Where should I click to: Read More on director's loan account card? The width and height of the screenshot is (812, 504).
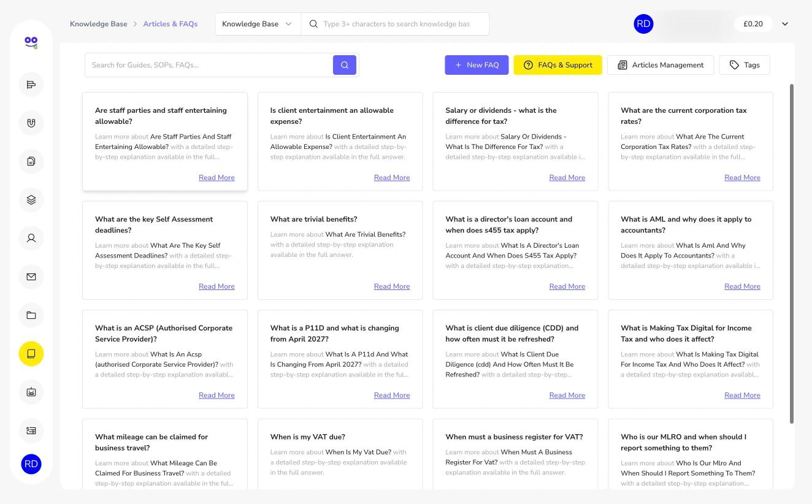point(567,286)
